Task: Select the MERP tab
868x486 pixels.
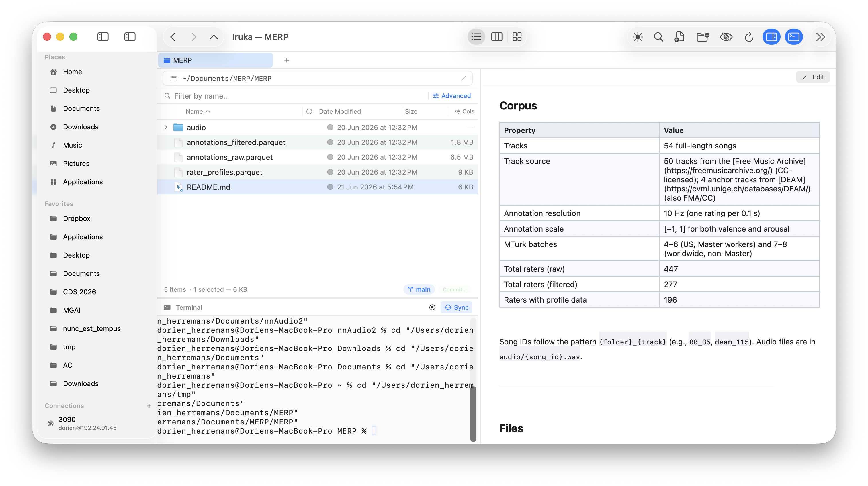Action: coord(216,60)
